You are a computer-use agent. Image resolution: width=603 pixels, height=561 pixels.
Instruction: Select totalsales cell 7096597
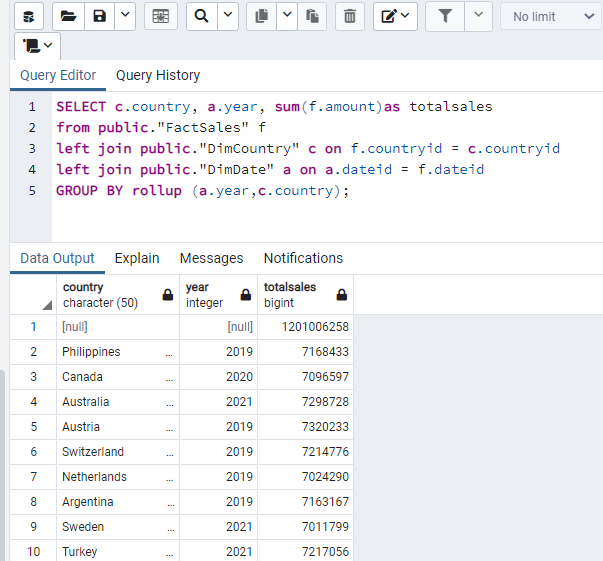(305, 377)
